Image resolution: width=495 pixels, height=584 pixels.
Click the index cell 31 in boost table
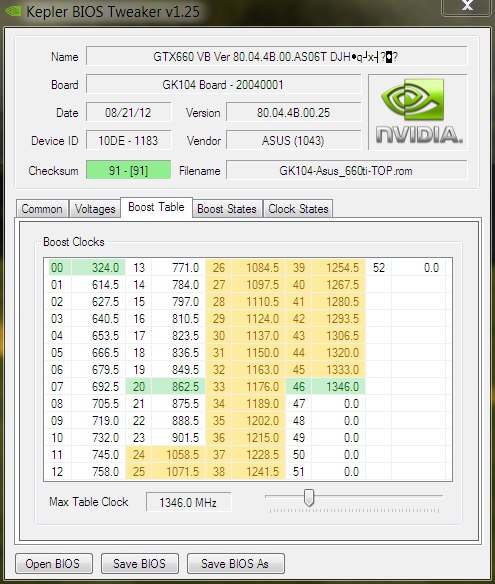(219, 352)
